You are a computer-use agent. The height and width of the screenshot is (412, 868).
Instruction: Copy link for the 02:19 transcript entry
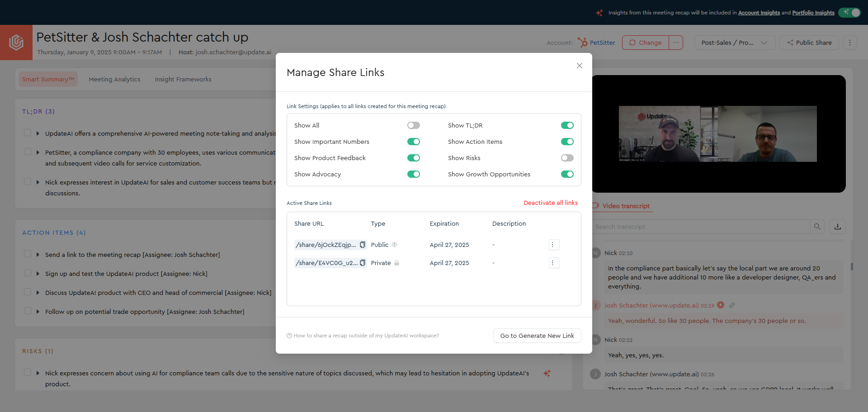point(732,305)
